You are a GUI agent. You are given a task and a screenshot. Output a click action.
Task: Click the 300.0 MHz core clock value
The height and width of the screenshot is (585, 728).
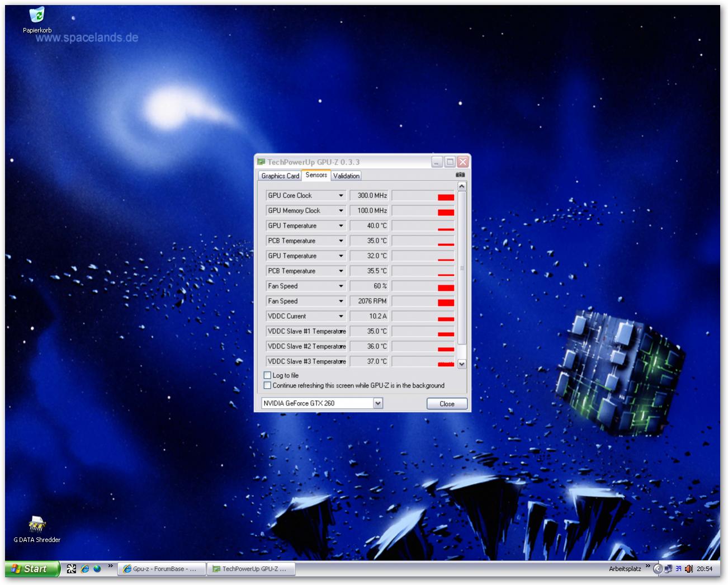(369, 195)
